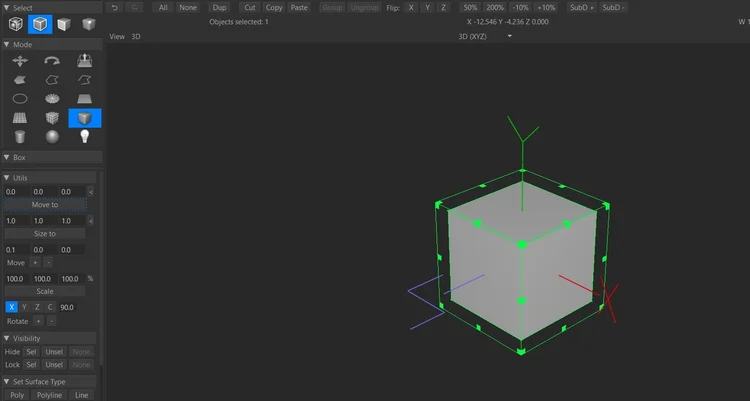Collapse the Box panel section
750x401 pixels.
tap(7, 157)
